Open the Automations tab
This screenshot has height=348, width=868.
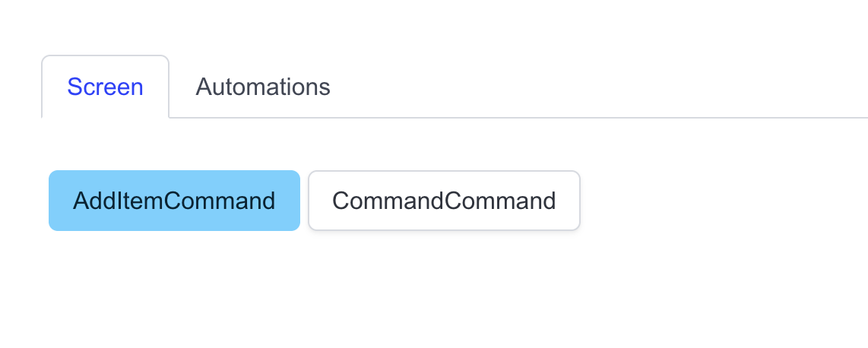(263, 87)
